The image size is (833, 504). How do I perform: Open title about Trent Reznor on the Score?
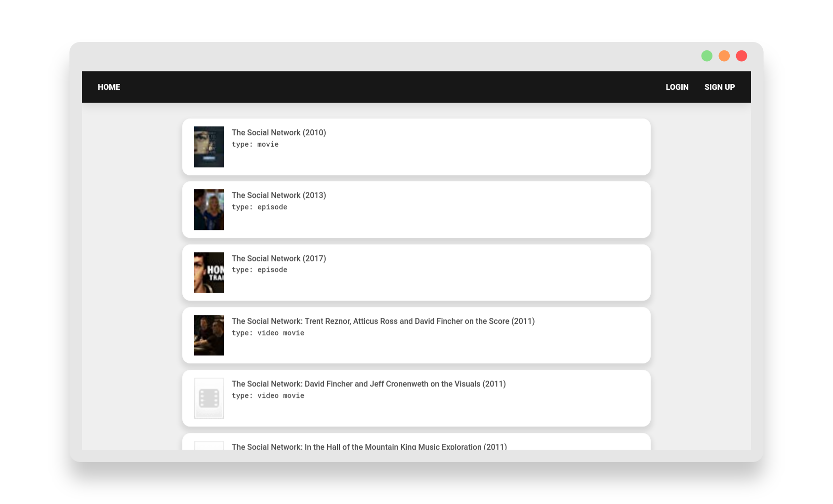pos(383,321)
